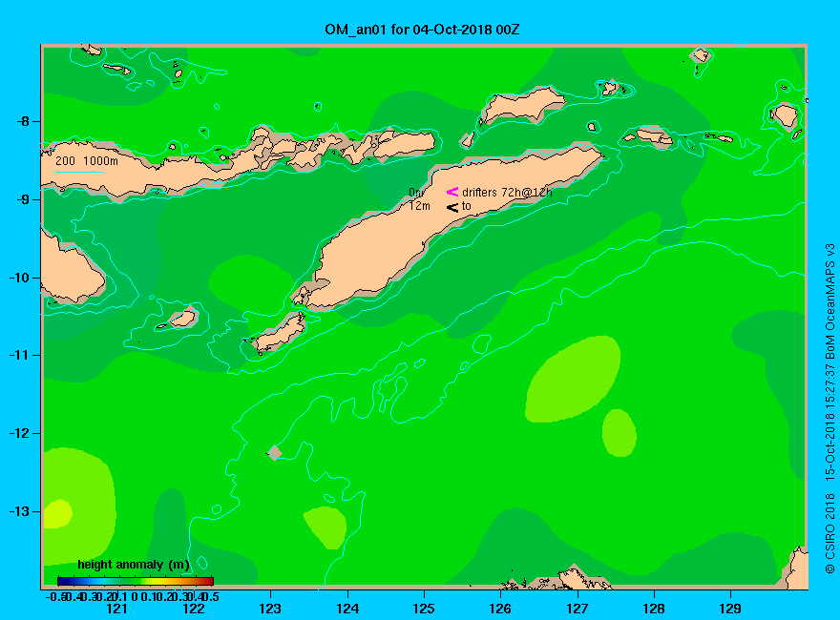Click longitude label 122 on the axis
Screen dimensions: 840x620
194,609
